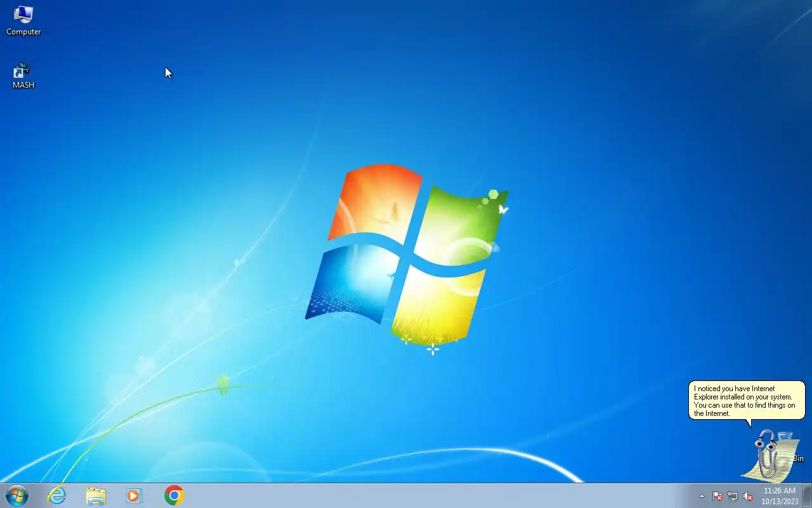Open Windows Explorer folder on taskbar

tap(96, 495)
